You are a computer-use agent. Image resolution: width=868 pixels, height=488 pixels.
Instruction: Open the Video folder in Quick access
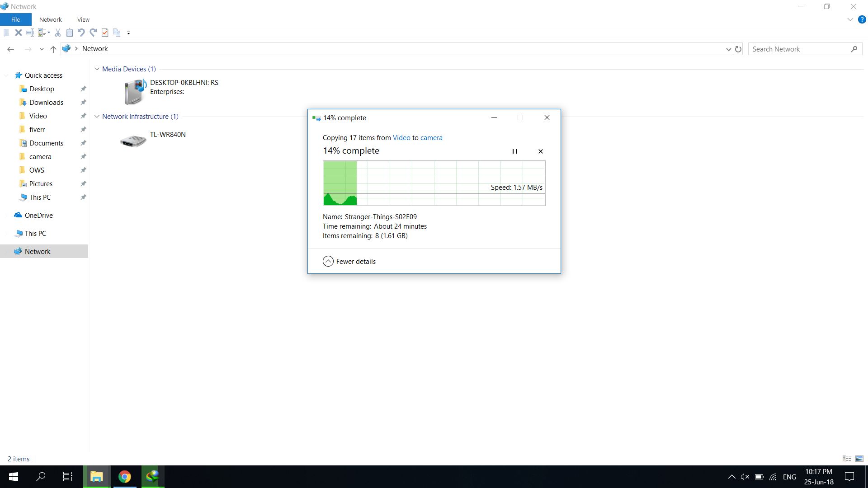point(38,116)
